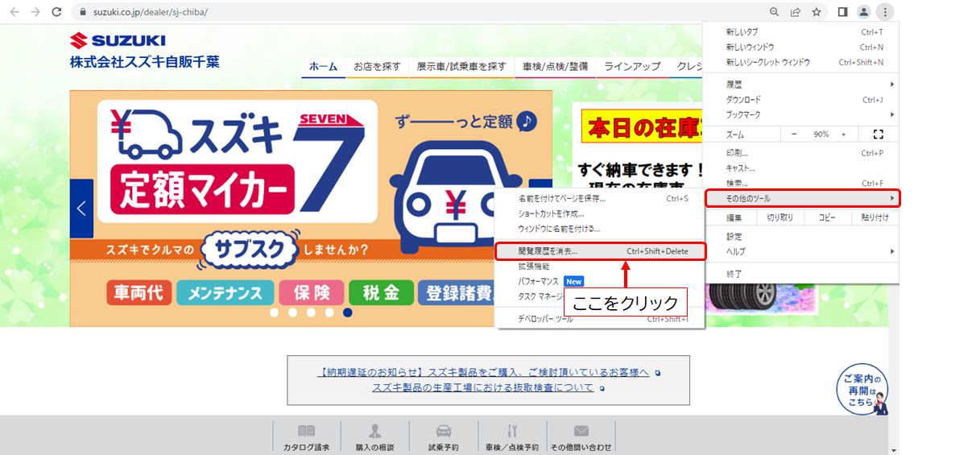Toggle the three-dot Chrome menu
The height and width of the screenshot is (455, 980).
(x=885, y=12)
